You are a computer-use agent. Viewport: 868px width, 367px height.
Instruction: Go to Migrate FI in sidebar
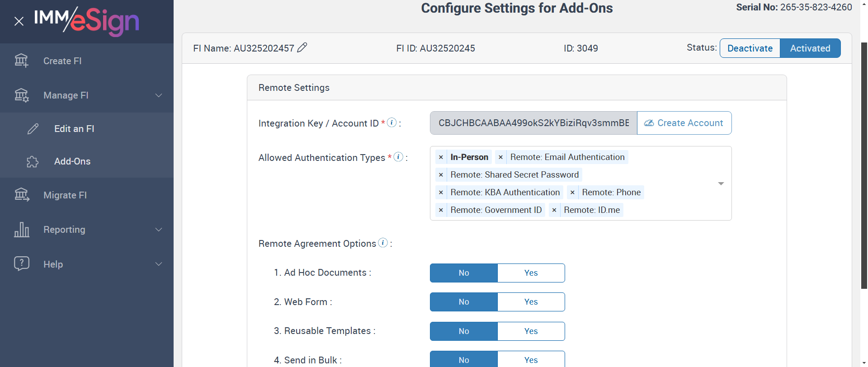[x=65, y=195]
